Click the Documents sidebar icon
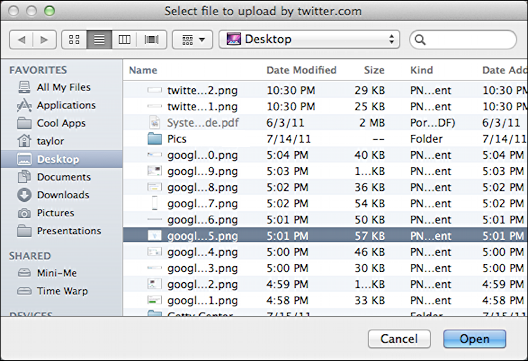Screen dimensions: 528x361 (24, 177)
